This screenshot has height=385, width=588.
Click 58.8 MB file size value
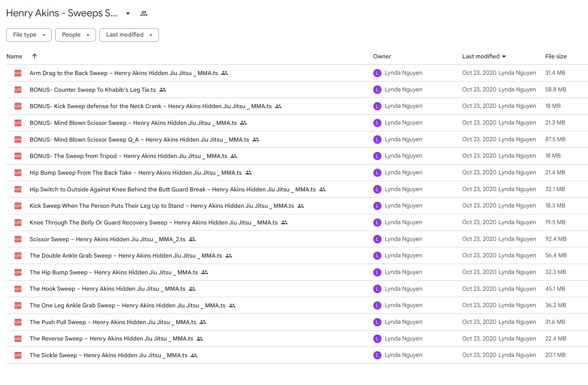[x=556, y=90]
